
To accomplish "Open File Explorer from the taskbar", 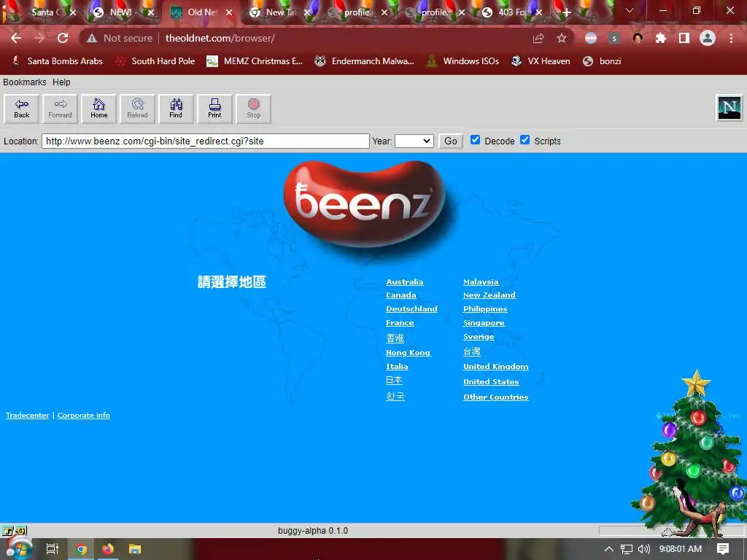I will click(135, 549).
